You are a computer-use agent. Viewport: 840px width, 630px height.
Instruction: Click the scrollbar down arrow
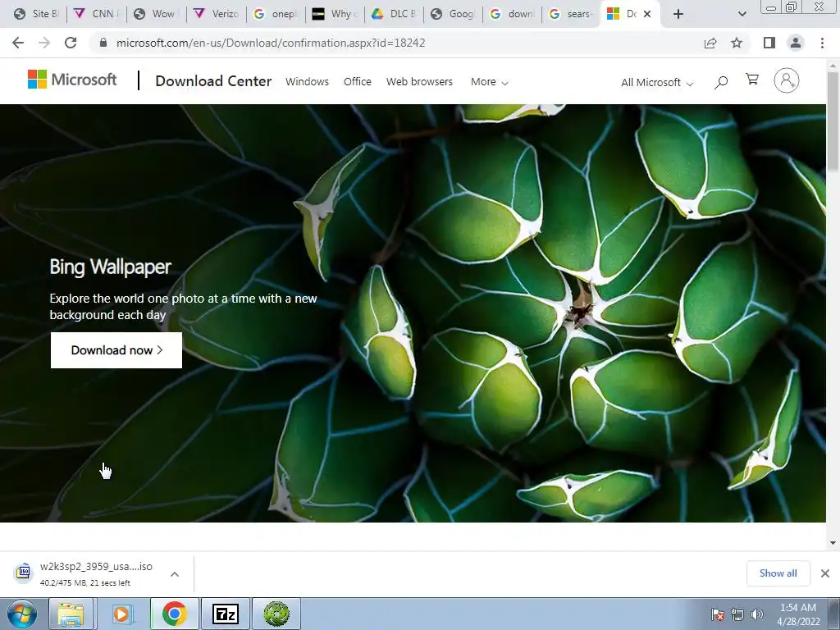point(833,543)
